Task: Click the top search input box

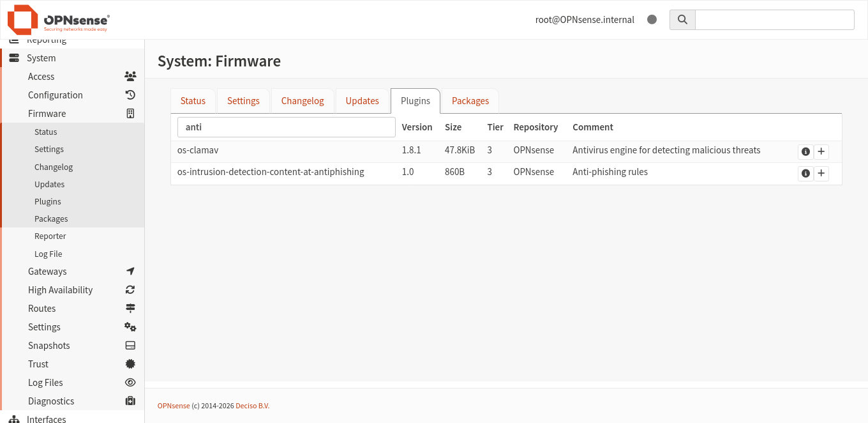Action: [774, 20]
